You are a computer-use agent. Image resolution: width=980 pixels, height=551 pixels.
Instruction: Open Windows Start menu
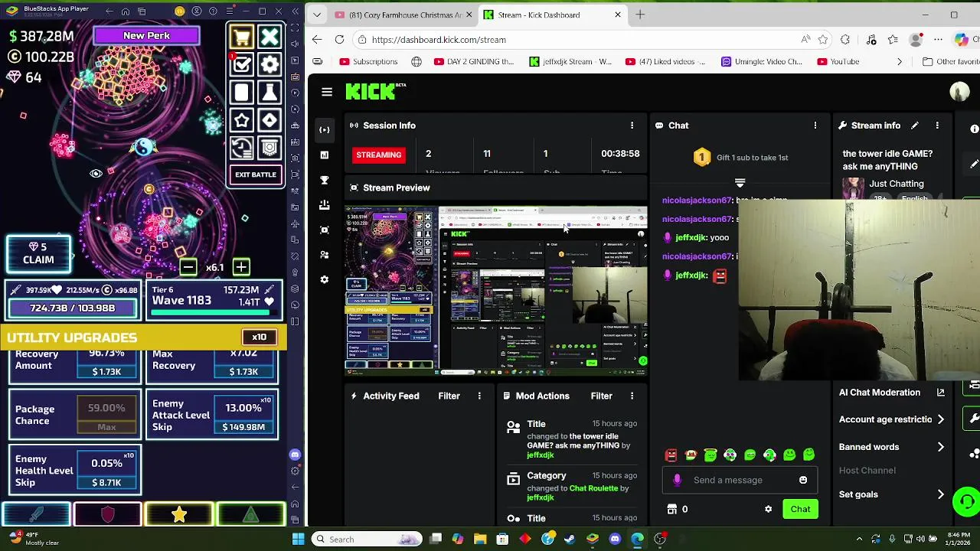pos(298,539)
